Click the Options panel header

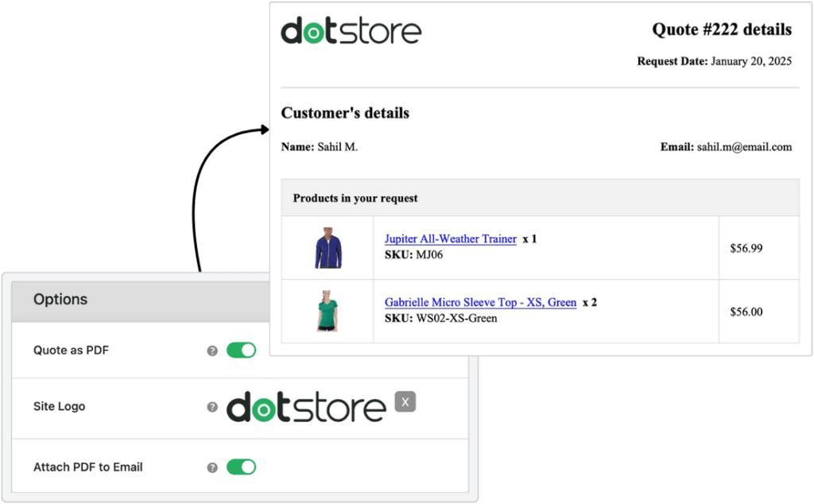141,300
